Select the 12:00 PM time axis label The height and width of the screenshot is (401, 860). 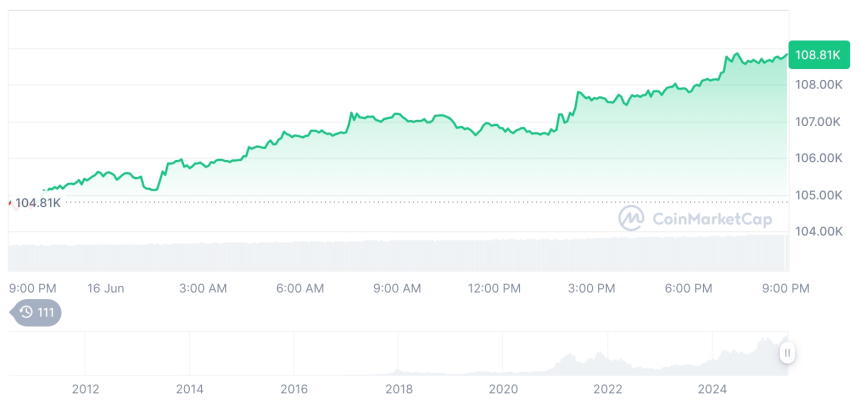coord(494,288)
